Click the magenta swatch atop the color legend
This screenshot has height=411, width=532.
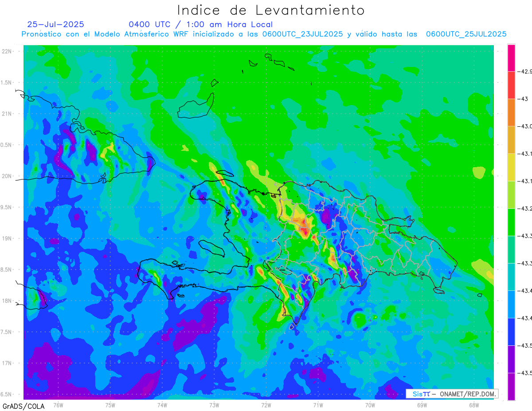point(511,58)
